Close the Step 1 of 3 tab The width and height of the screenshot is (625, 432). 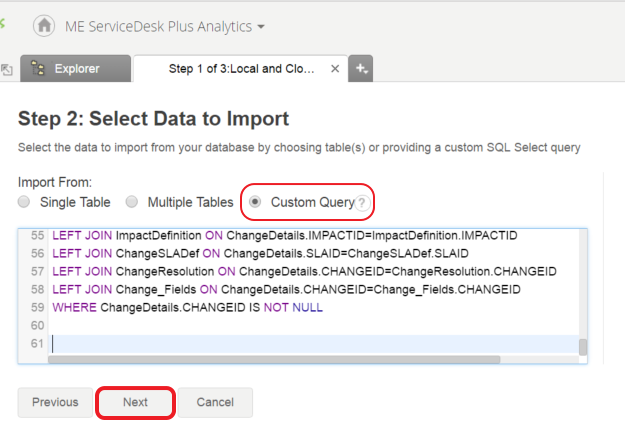coord(334,69)
